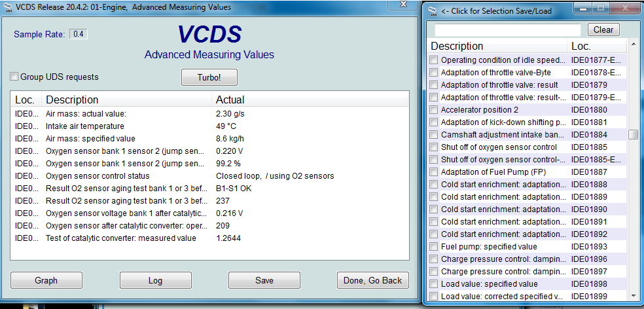Enable Load value: corrected specified checkbox
This screenshot has width=644, height=309.
[x=434, y=297]
